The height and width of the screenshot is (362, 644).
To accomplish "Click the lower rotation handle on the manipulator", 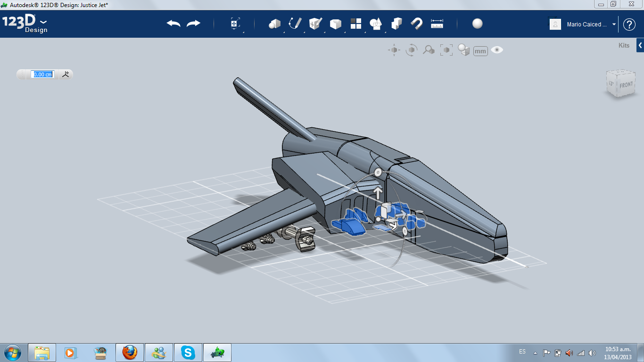I will (405, 231).
